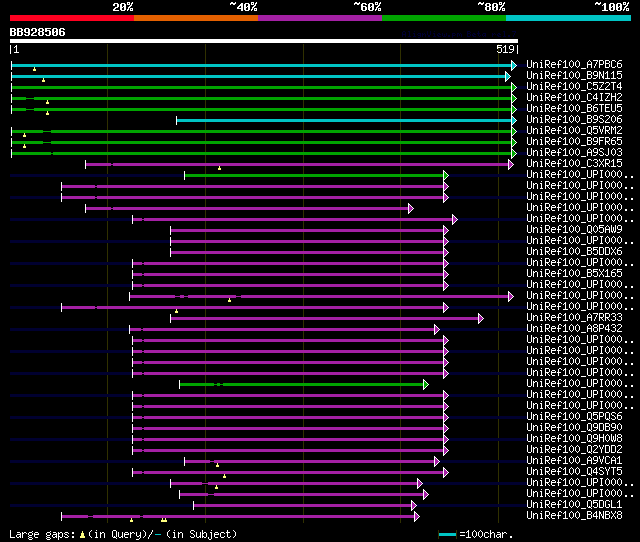Click the 'Large gaps' legend text
The image size is (640, 542).
[42, 535]
